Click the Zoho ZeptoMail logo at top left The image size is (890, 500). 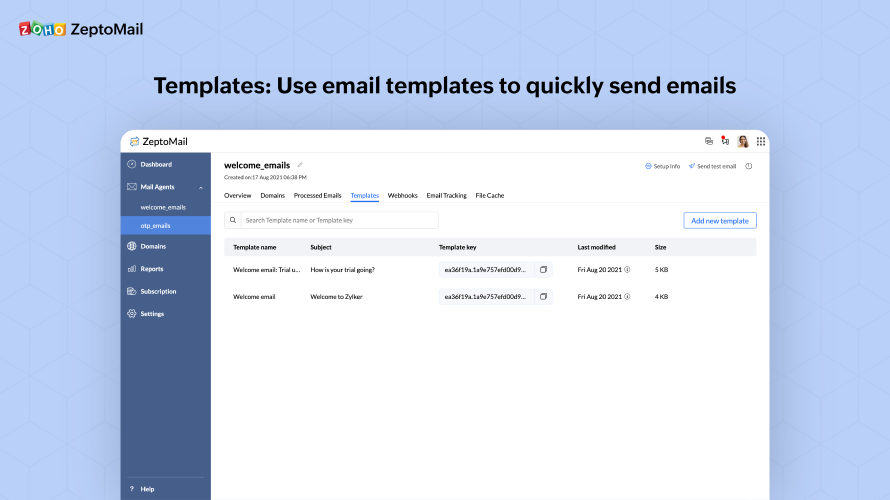81,29
